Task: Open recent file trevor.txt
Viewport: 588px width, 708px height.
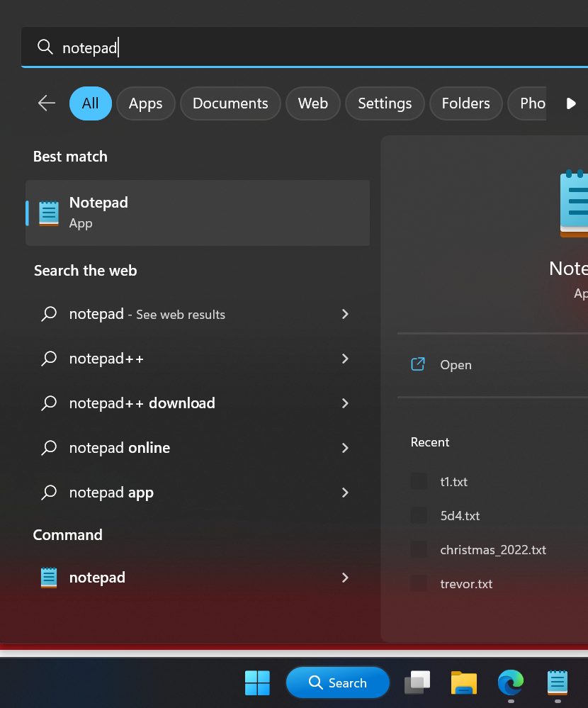Action: tap(465, 584)
